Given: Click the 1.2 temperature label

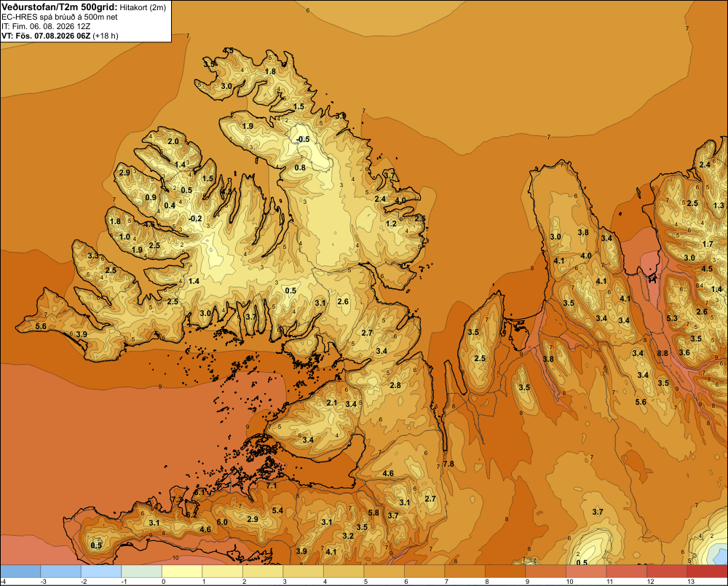Looking at the screenshot, I should (x=392, y=223).
